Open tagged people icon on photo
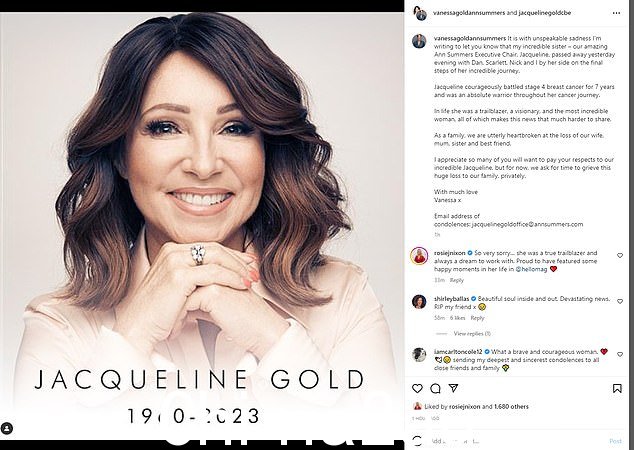Viewport: 634px width, 450px height. [7, 428]
